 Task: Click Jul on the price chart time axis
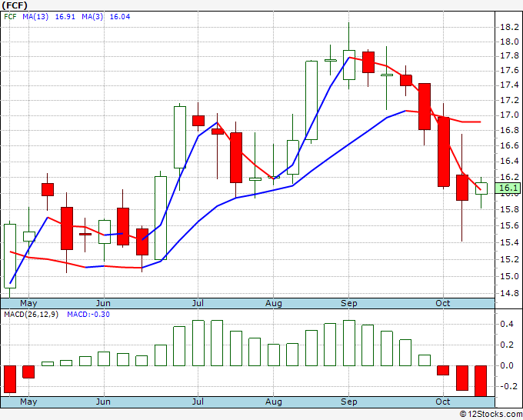[198, 303]
